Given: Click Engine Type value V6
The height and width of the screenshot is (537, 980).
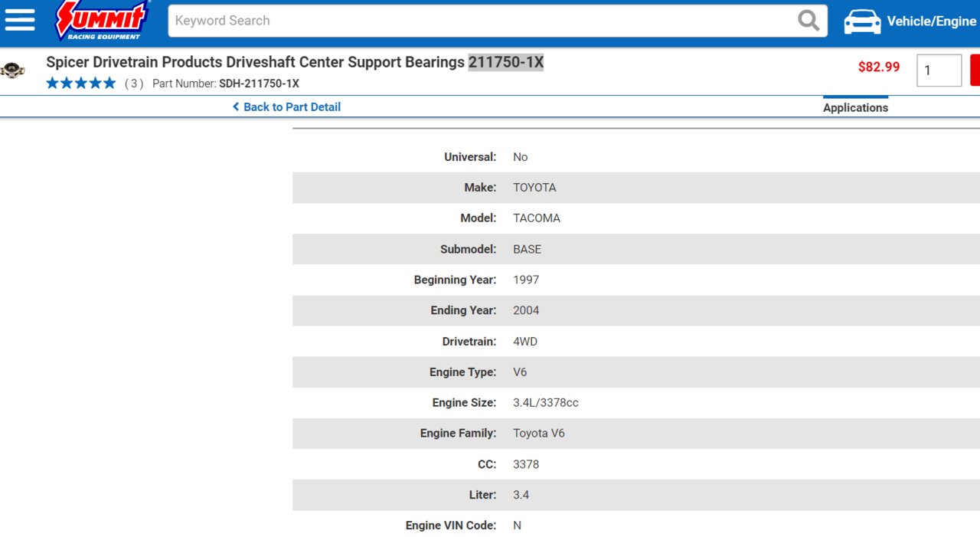Looking at the screenshot, I should point(520,372).
